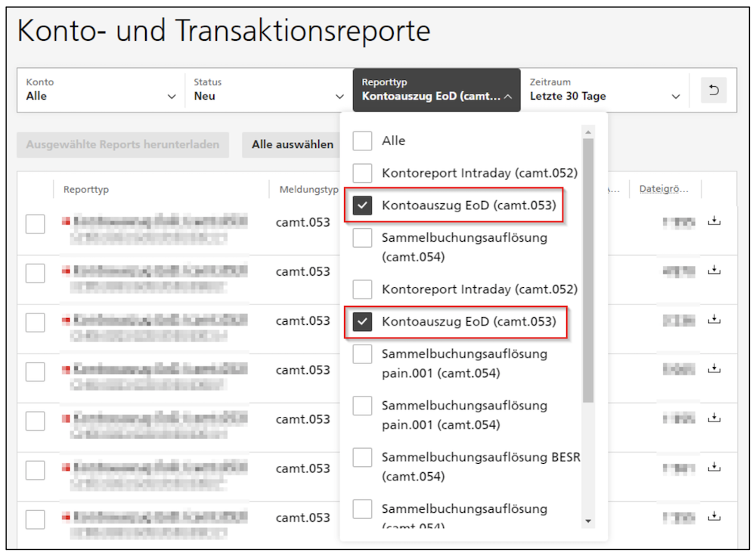Sort by Meldungstyp column header
Screen dimensions: 756x556
click(x=308, y=190)
